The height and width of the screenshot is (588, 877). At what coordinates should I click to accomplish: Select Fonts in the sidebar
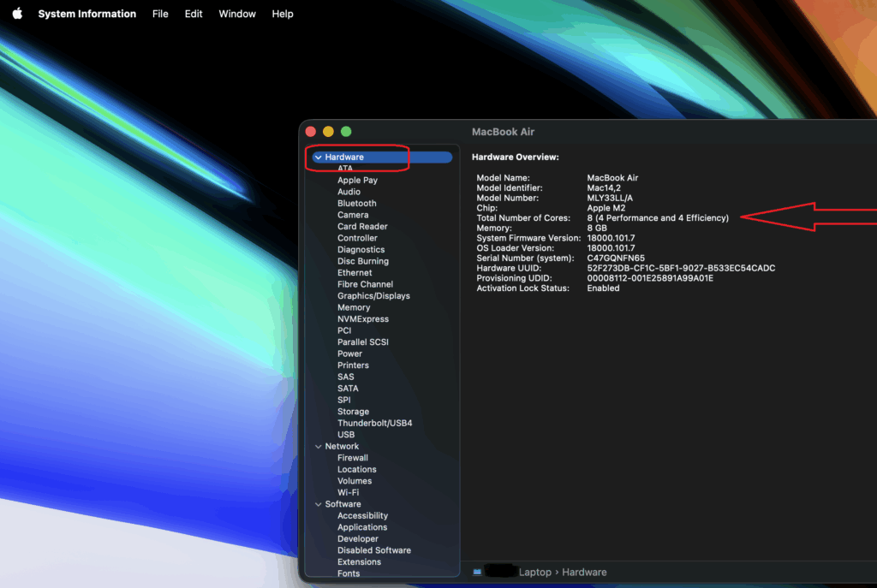[349, 573]
